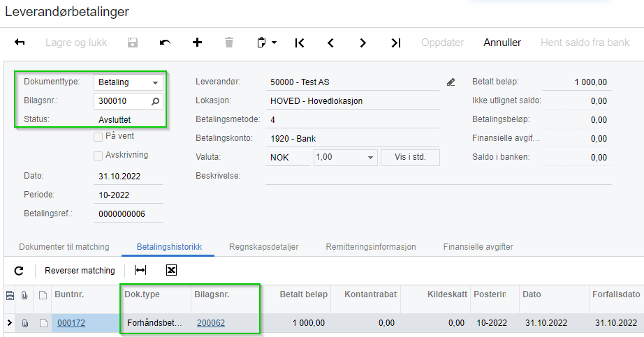Open Dokumenter til matching tab

(64, 247)
